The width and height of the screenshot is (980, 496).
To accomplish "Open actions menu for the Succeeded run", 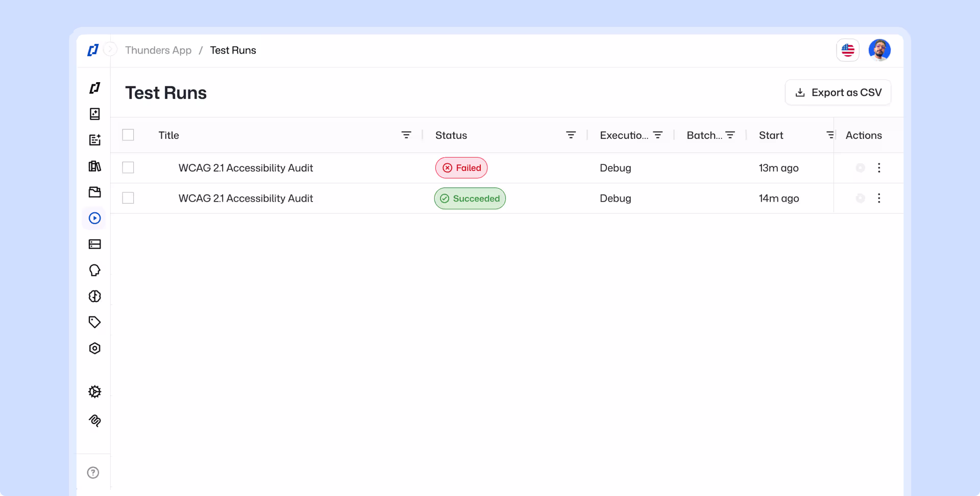I will [879, 198].
